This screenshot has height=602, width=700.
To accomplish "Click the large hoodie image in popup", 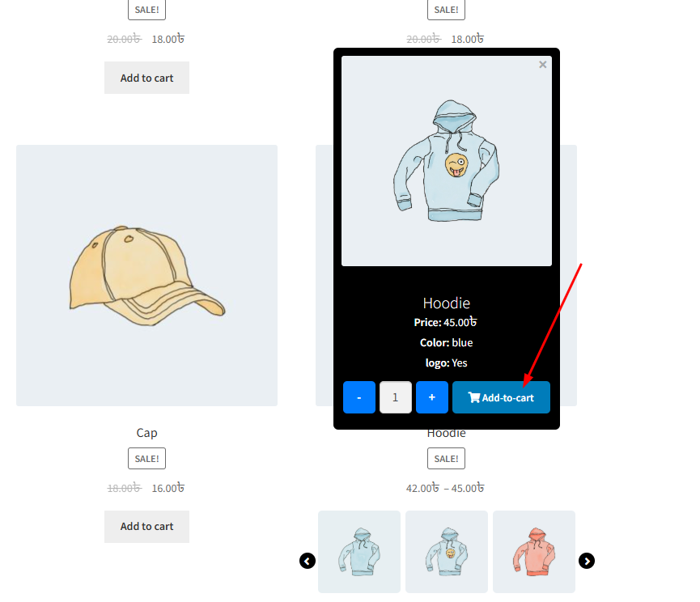I will (x=447, y=161).
